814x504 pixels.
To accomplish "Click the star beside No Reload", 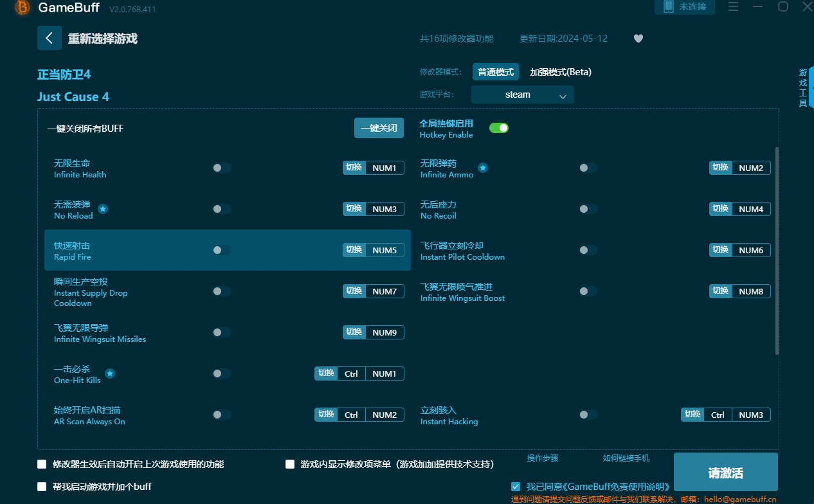I will 104,209.
